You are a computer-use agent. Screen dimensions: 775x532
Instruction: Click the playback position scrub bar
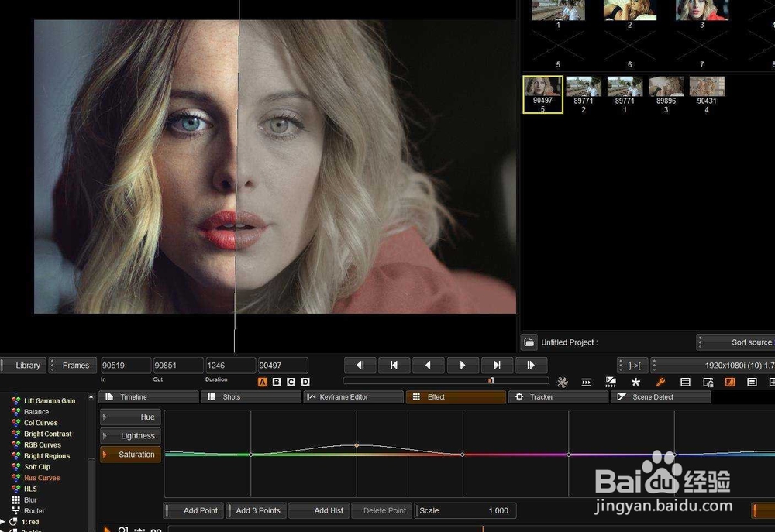coord(446,380)
